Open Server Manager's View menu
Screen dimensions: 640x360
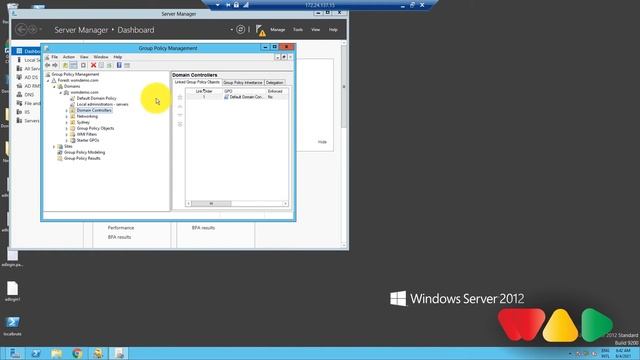click(316, 30)
